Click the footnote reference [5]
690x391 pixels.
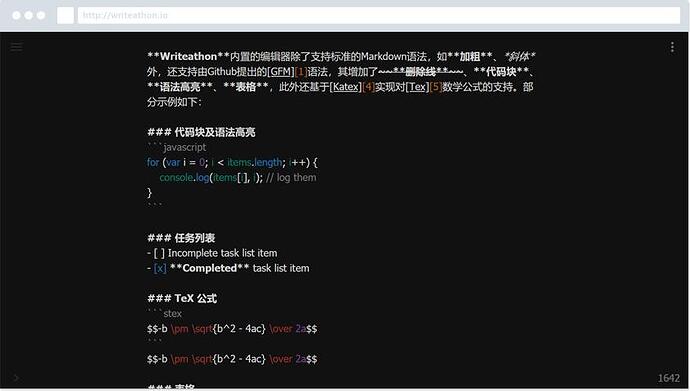click(436, 87)
